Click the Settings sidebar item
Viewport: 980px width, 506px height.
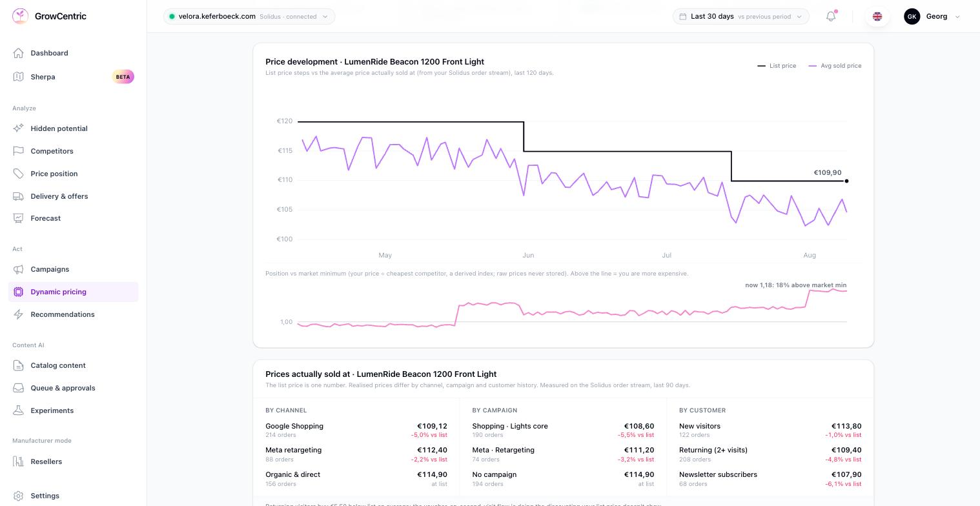click(74, 496)
